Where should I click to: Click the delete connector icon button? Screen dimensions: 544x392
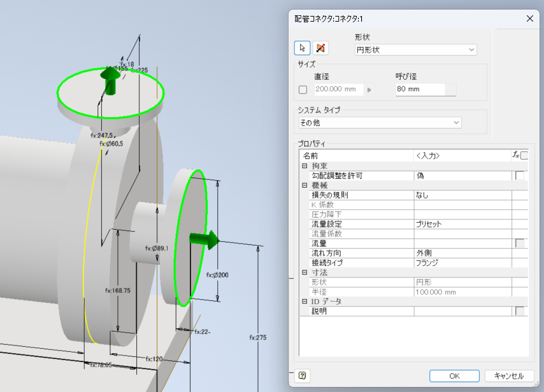pos(320,48)
